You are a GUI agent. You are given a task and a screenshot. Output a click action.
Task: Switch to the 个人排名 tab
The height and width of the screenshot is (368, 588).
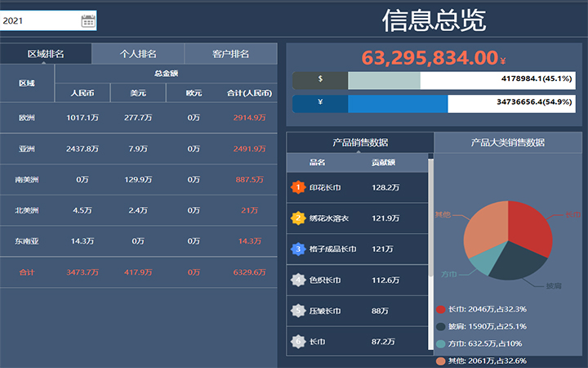pyautogui.click(x=138, y=54)
